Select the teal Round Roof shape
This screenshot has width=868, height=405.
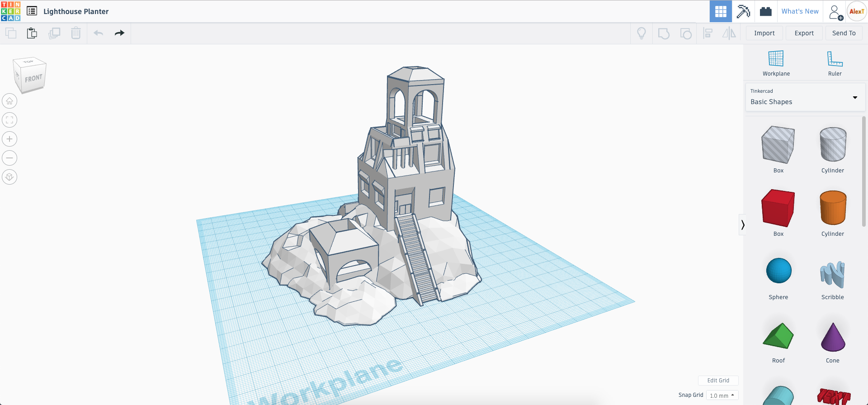click(x=778, y=395)
